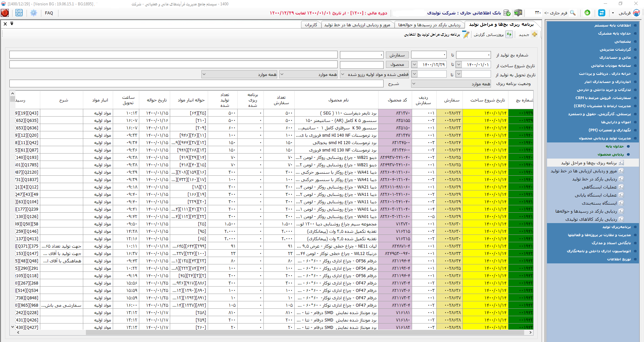The image size is (644, 342).
Task: Select برنامه ریزی بچ‌ها و مراحل تولید tab
Action: 501,25
